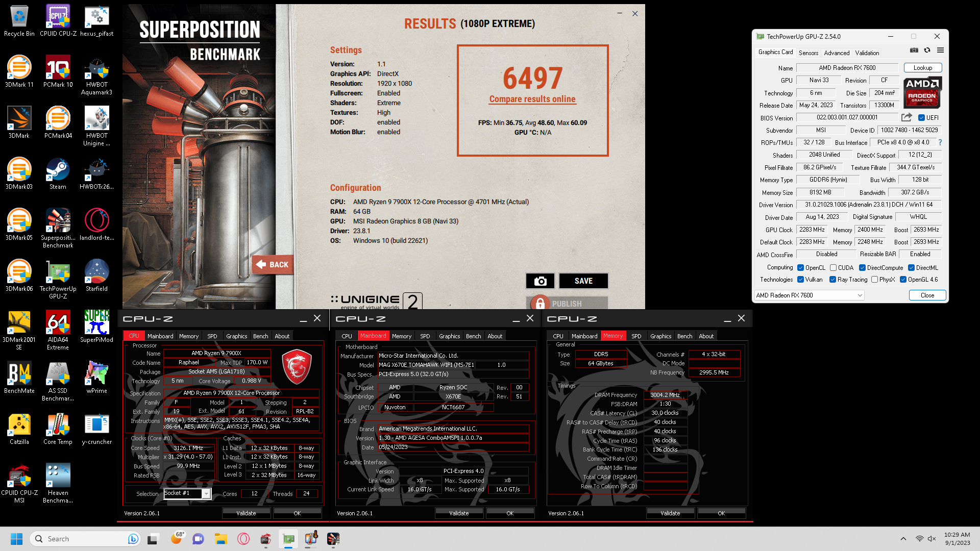Toggle Ray Tracing checkbox

pos(832,280)
